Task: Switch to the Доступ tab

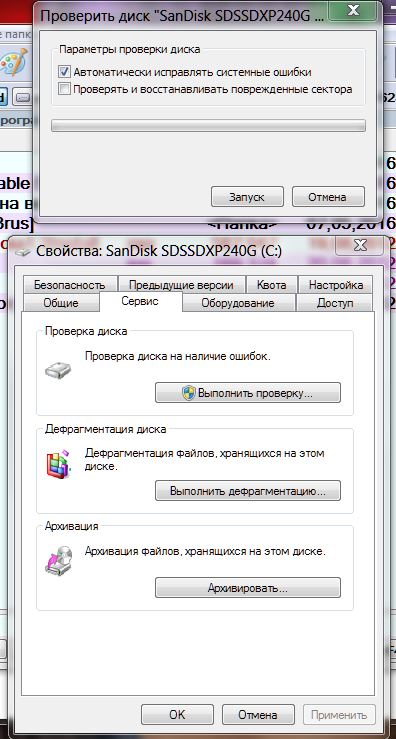Action: pos(335,303)
